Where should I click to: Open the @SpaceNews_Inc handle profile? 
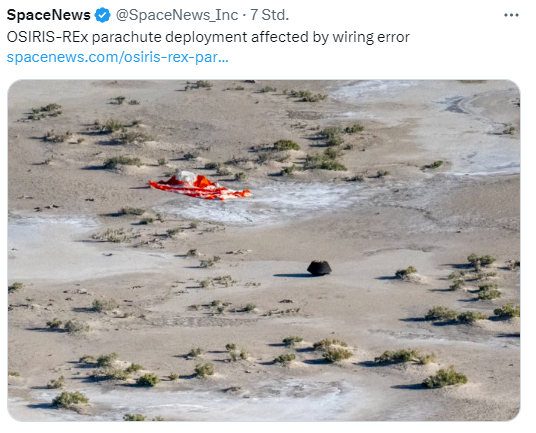177,15
